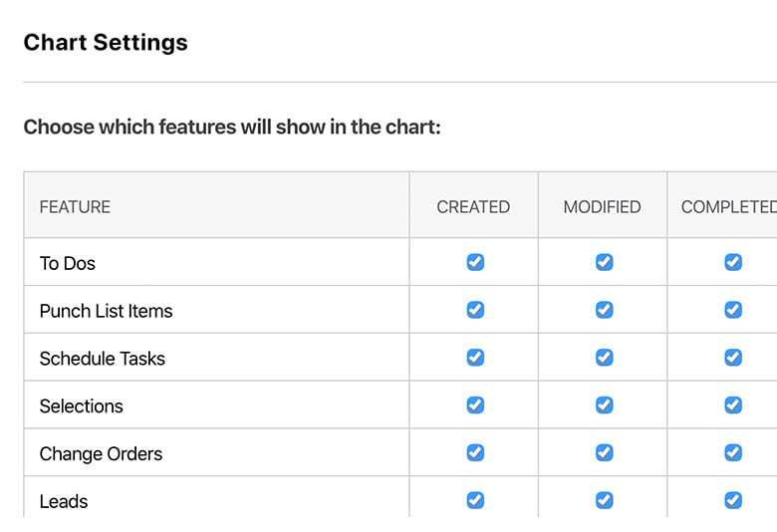Disable Modified for Schedule Tasks
Image resolution: width=777 pixels, height=532 pixels.
coord(604,358)
